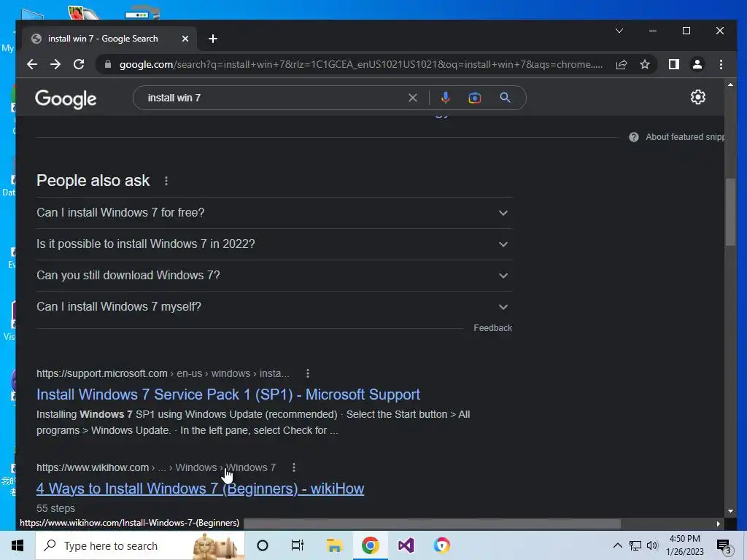
Task: Expand 'Can you still download Windows 7?'
Action: [274, 276]
